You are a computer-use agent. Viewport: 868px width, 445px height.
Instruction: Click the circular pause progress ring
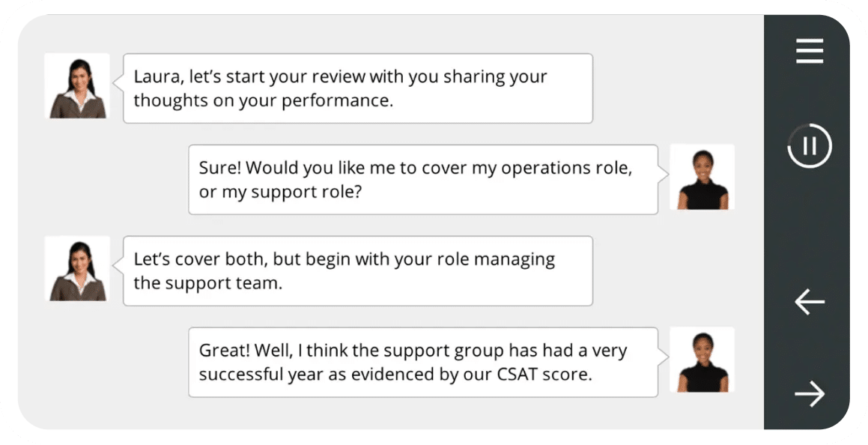coord(809,146)
